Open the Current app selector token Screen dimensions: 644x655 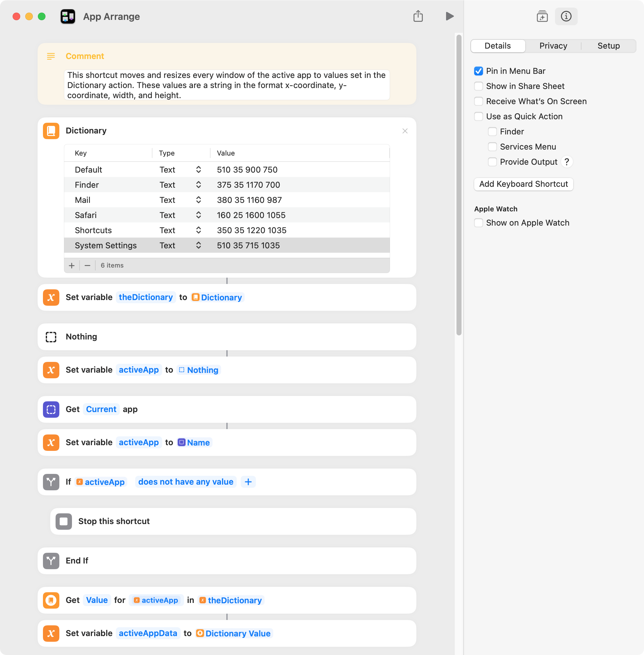pyautogui.click(x=101, y=409)
